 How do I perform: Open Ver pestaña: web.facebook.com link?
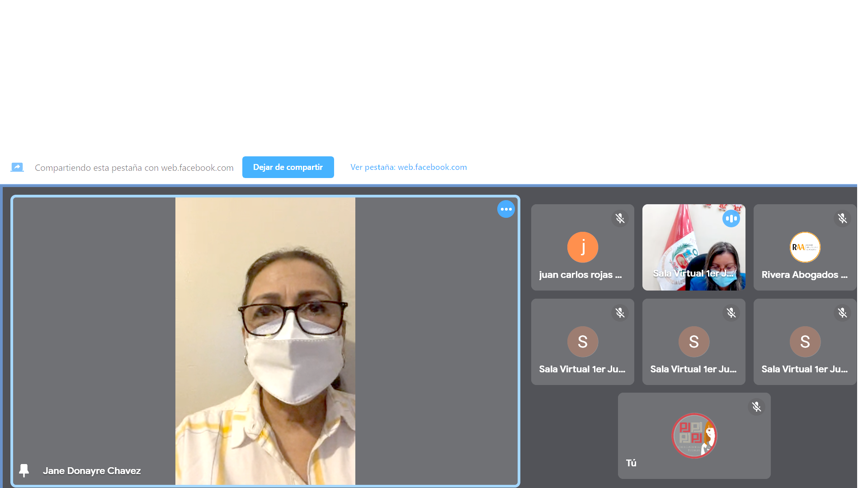coord(408,167)
